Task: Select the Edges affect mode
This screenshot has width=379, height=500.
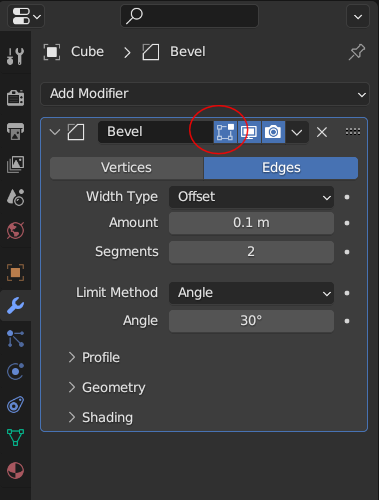Action: (281, 168)
